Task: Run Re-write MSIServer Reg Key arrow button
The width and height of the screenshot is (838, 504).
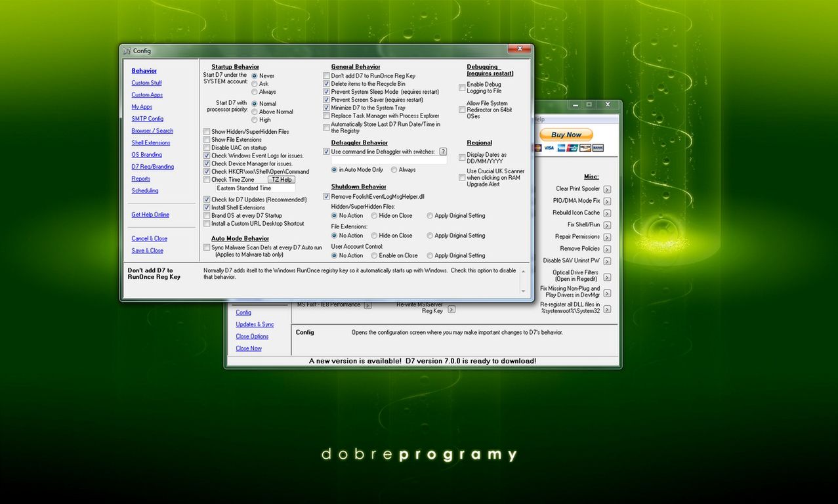Action: coord(451,308)
